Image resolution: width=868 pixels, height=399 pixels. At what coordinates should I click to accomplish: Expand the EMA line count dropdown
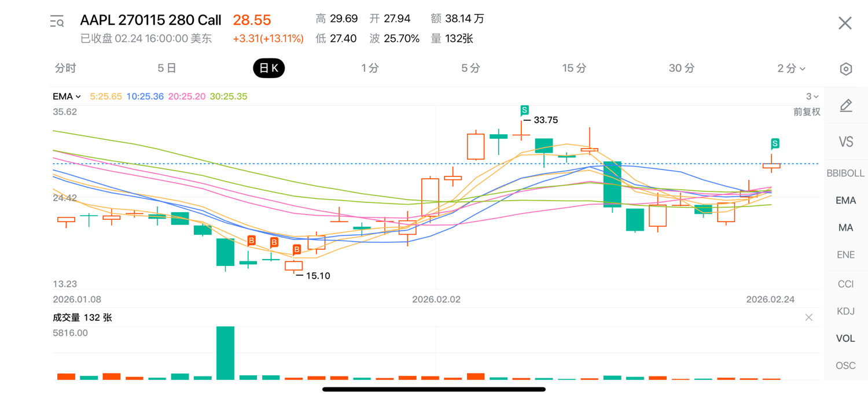(x=812, y=97)
